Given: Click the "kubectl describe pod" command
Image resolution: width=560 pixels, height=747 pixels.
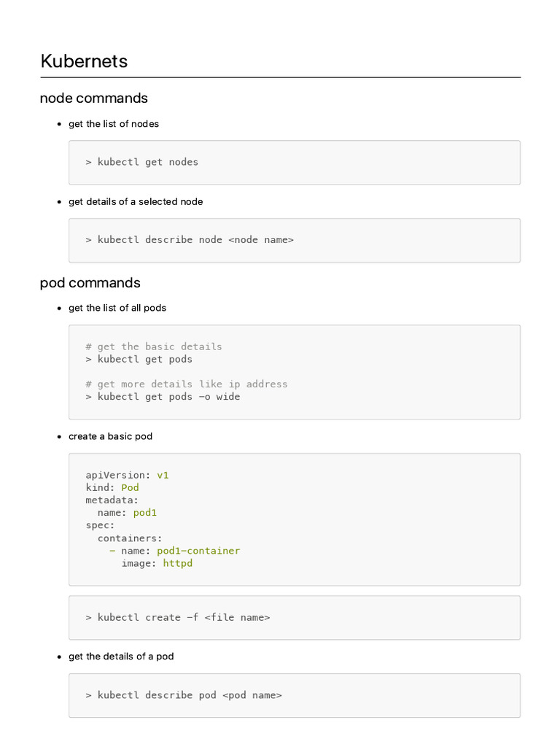Looking at the screenshot, I should 184,695.
